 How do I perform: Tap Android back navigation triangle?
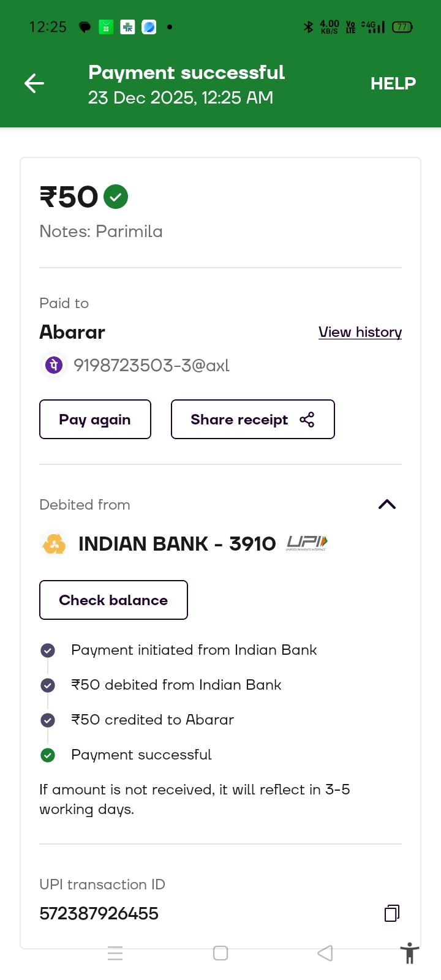coord(325,953)
